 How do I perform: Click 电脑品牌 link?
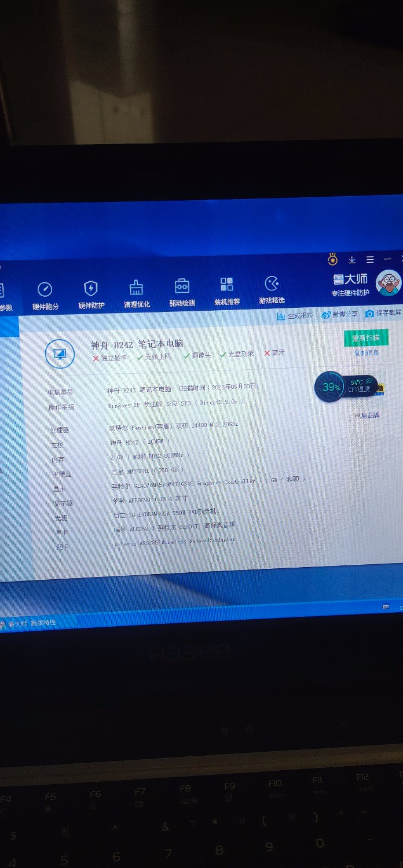[x=367, y=415]
